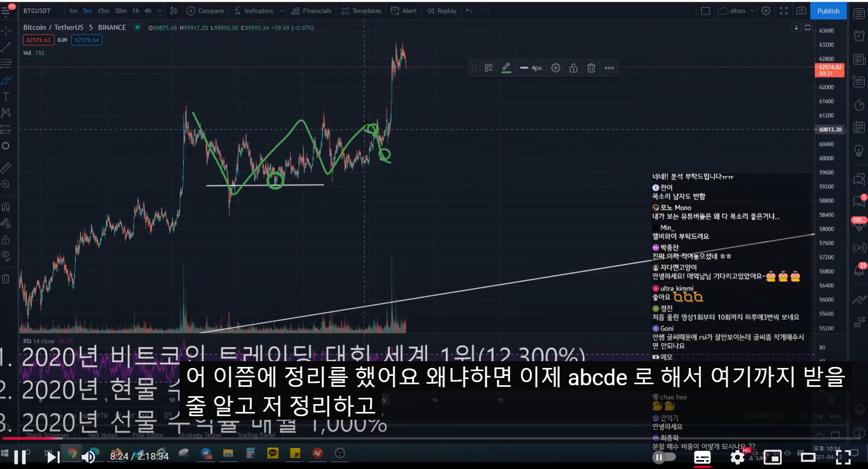868x469 pixels.
Task: Open chart settings gear in top toolbar
Action: (x=766, y=10)
